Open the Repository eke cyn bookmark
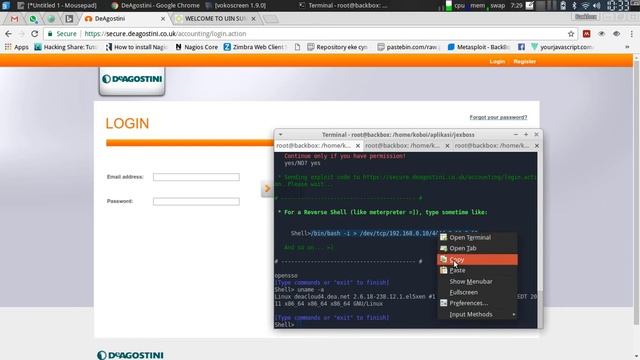Image resolution: width=640 pixels, height=360 pixels. tap(338, 47)
